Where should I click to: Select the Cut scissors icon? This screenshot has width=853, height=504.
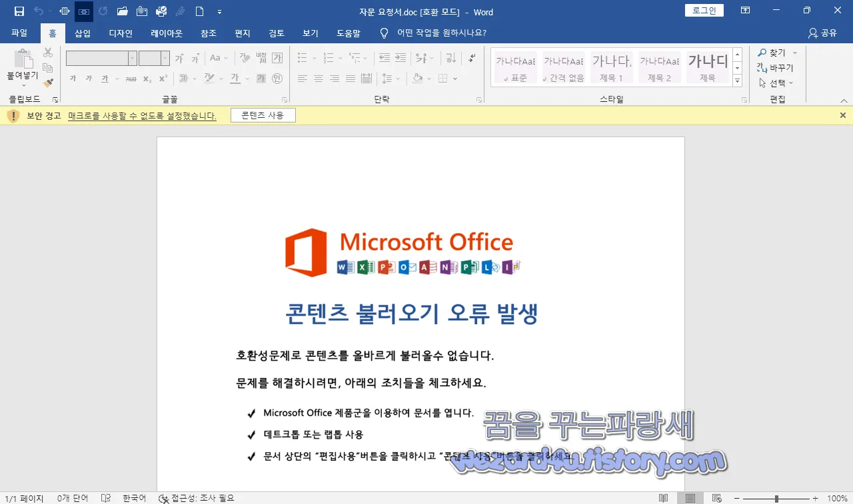click(48, 53)
